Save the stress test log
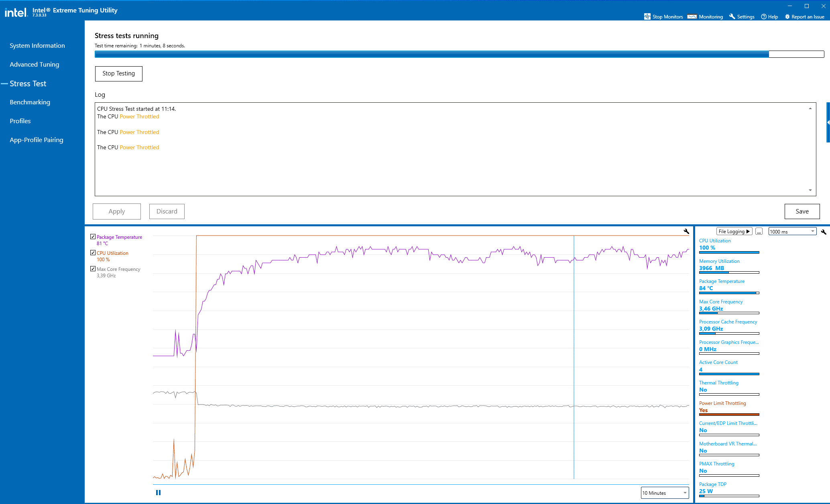 (802, 211)
